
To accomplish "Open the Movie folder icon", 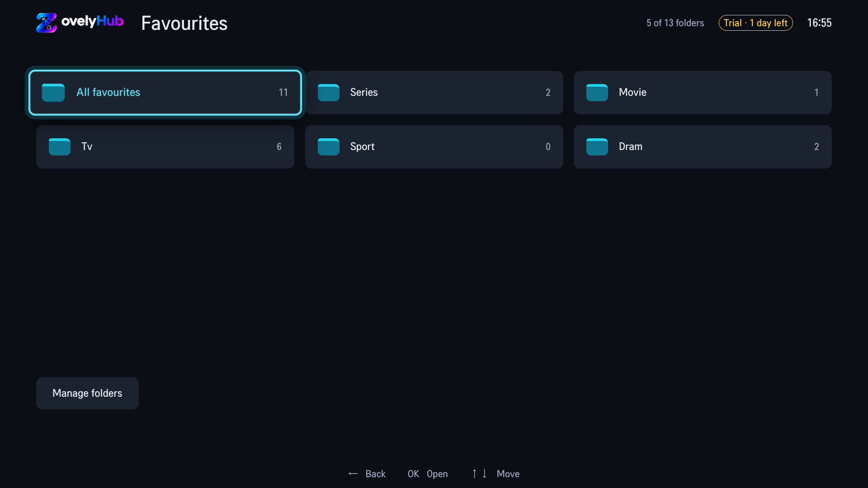I will pyautogui.click(x=597, y=93).
